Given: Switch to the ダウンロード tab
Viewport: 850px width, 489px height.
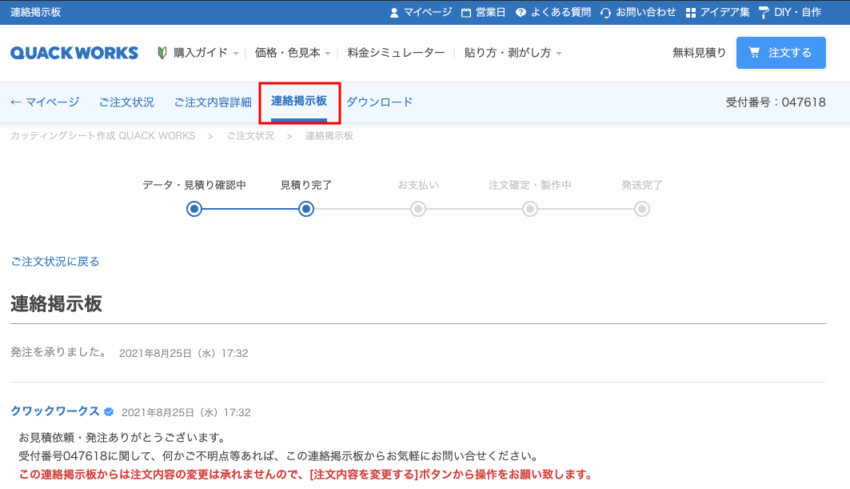Looking at the screenshot, I should [379, 102].
